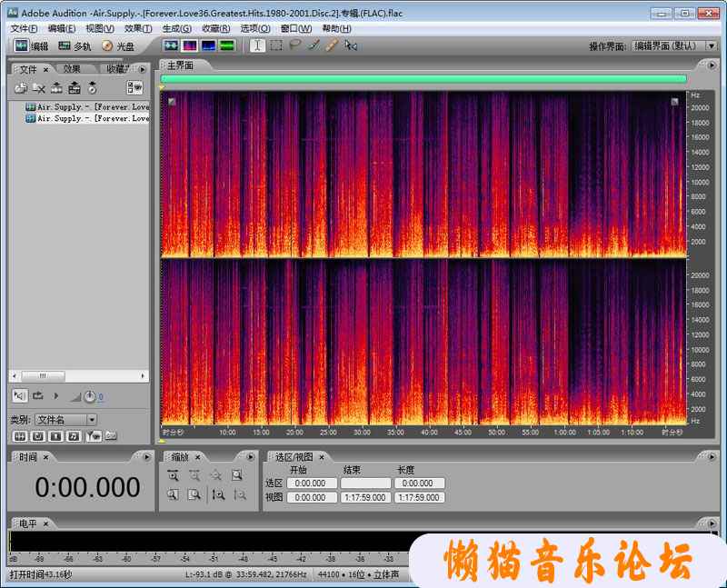
Task: Open the 操作界面 workspace dropdown
Action: (x=674, y=46)
